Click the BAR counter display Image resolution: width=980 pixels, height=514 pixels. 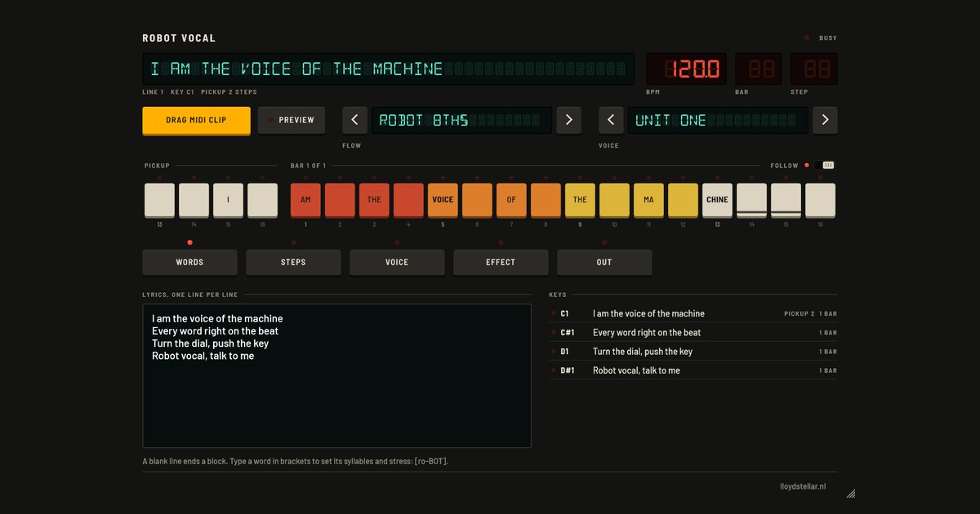pos(759,69)
